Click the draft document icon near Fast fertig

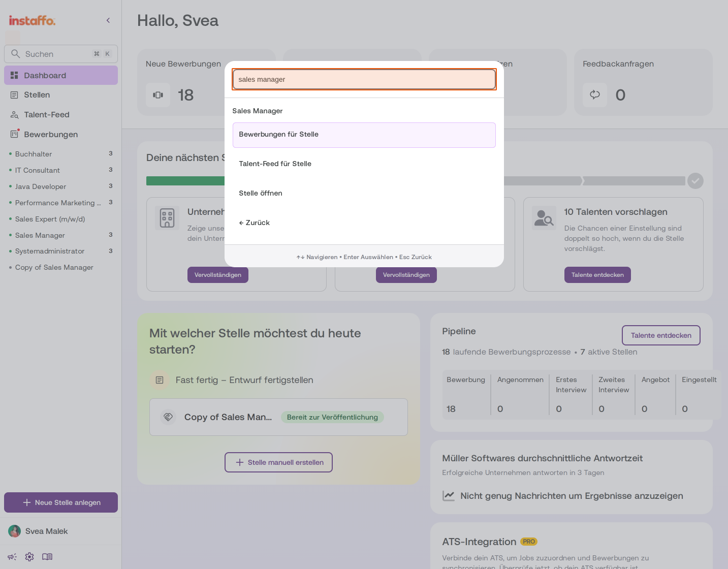160,380
